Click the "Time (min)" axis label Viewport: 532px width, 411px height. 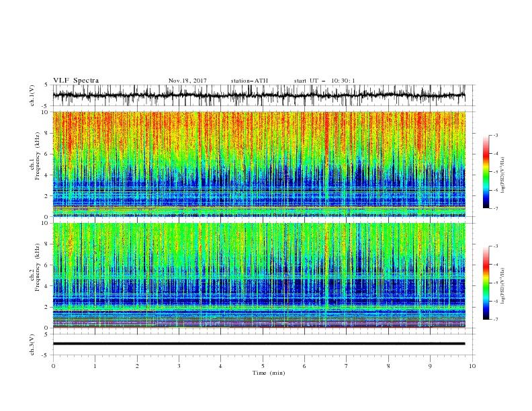point(269,373)
